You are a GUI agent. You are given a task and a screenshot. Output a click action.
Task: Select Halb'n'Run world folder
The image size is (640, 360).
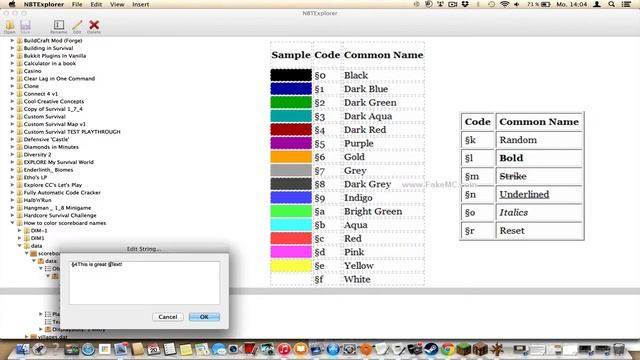point(37,200)
